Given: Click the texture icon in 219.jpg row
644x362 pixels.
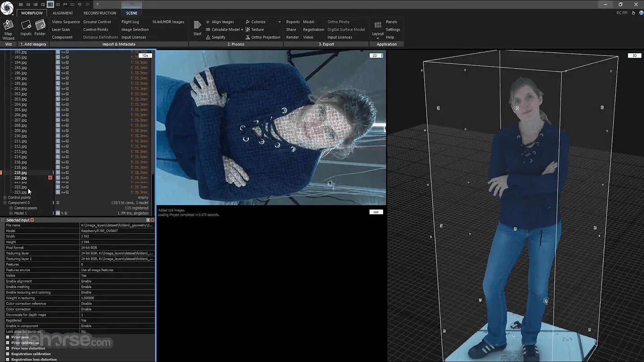Looking at the screenshot, I should click(58, 173).
